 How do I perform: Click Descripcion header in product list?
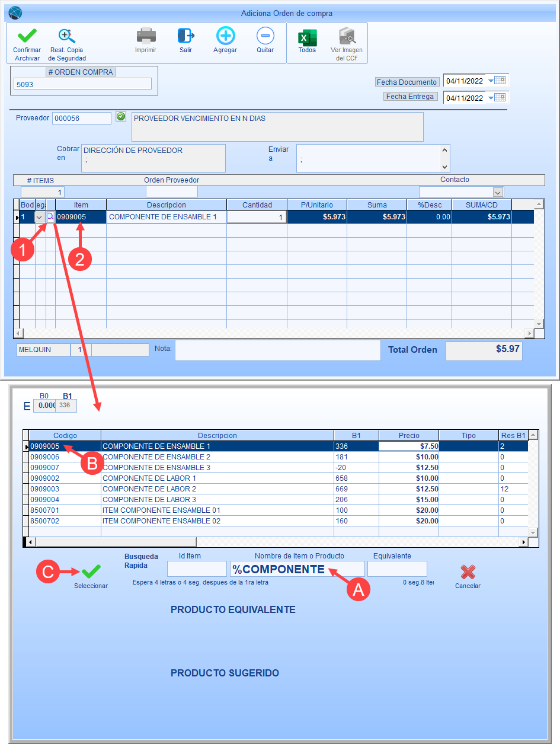point(217,435)
